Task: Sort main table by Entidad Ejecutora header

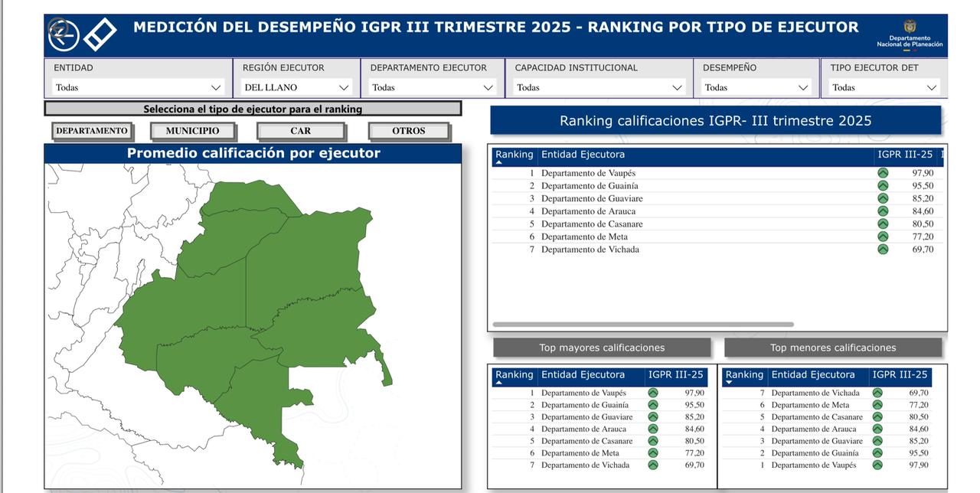Action: (x=583, y=155)
